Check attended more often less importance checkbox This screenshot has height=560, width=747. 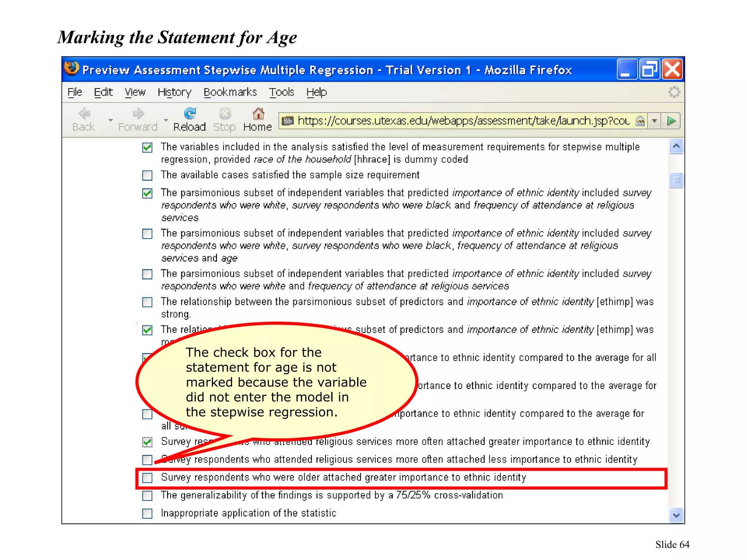coord(147,460)
